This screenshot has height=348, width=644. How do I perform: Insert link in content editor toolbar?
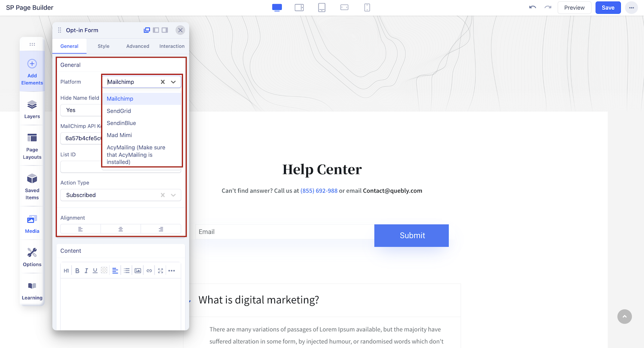coord(149,271)
